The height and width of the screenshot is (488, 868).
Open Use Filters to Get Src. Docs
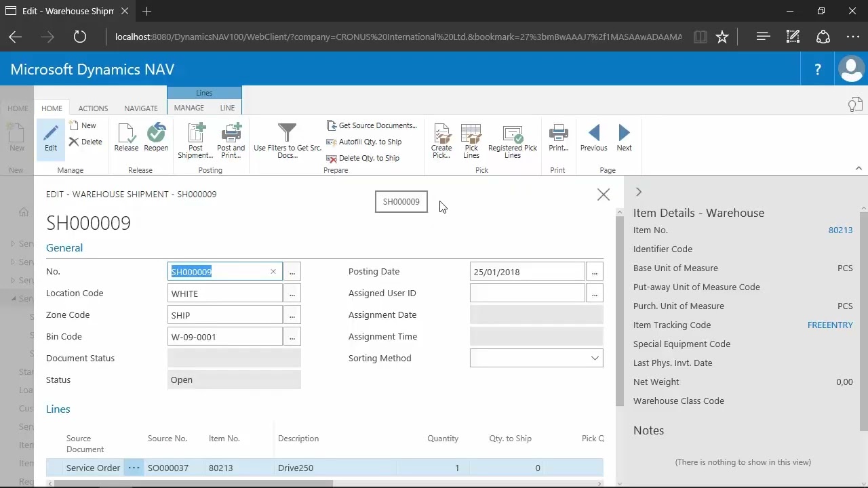(x=288, y=141)
